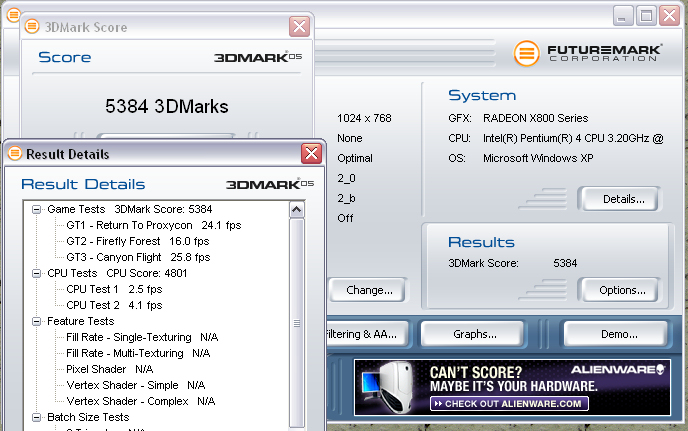Select Pixel Shader row
The image size is (688, 431).
click(x=109, y=369)
